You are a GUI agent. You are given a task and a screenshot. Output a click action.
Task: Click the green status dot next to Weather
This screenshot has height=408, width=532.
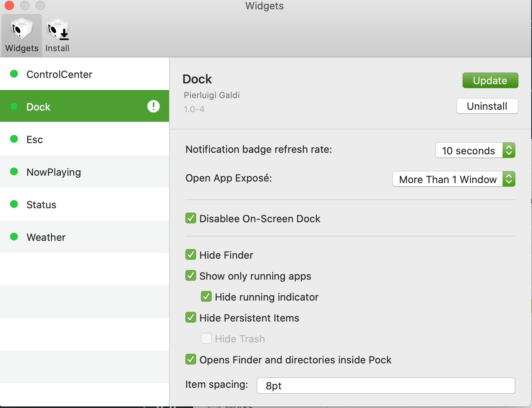click(14, 237)
